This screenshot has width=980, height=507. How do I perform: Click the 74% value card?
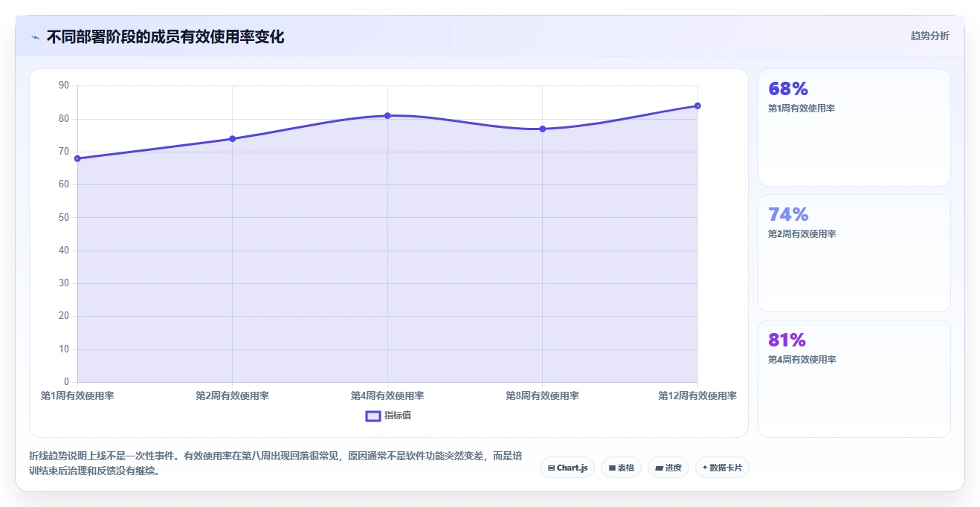[x=854, y=253]
